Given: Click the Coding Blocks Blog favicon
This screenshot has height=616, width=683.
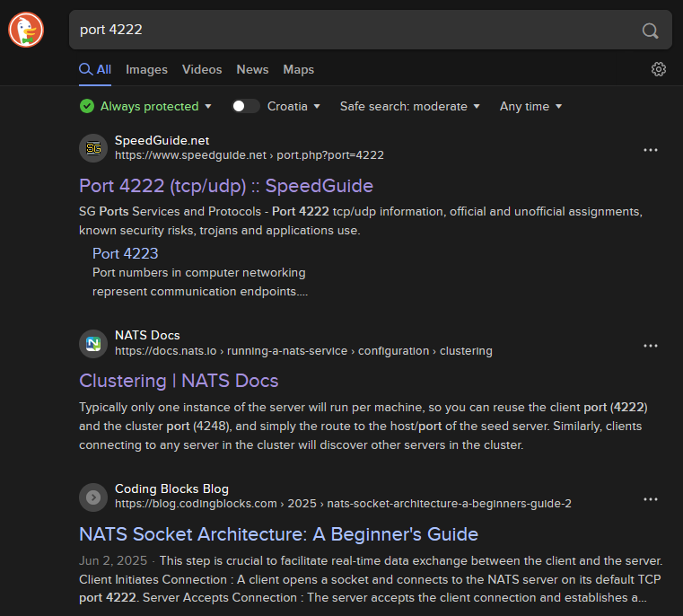Looking at the screenshot, I should (93, 497).
